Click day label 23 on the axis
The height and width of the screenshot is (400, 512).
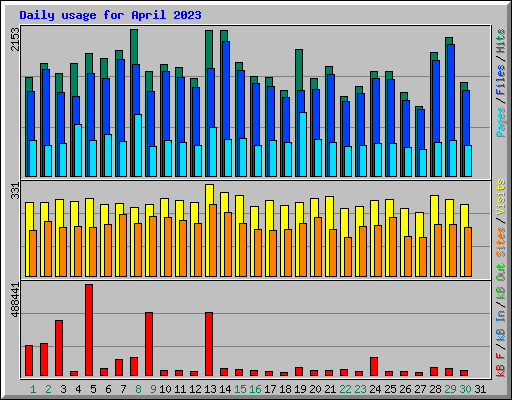click(x=360, y=389)
